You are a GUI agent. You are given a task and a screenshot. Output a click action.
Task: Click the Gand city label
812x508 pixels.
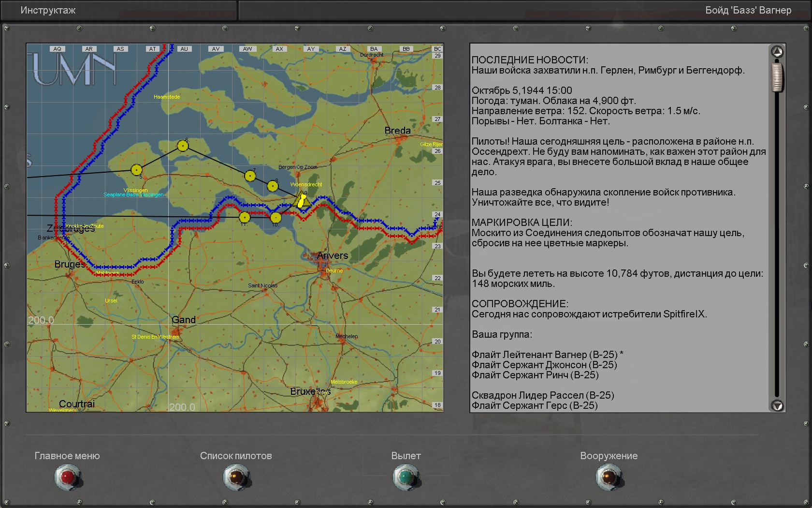tap(184, 320)
